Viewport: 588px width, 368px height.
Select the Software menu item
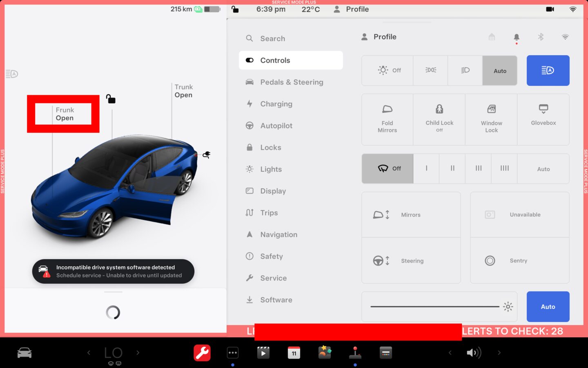click(x=276, y=300)
